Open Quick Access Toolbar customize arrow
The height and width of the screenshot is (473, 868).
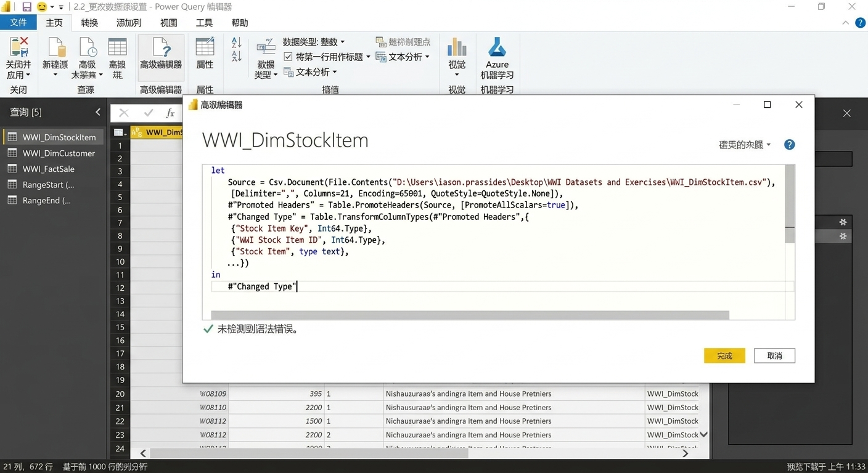[61, 7]
